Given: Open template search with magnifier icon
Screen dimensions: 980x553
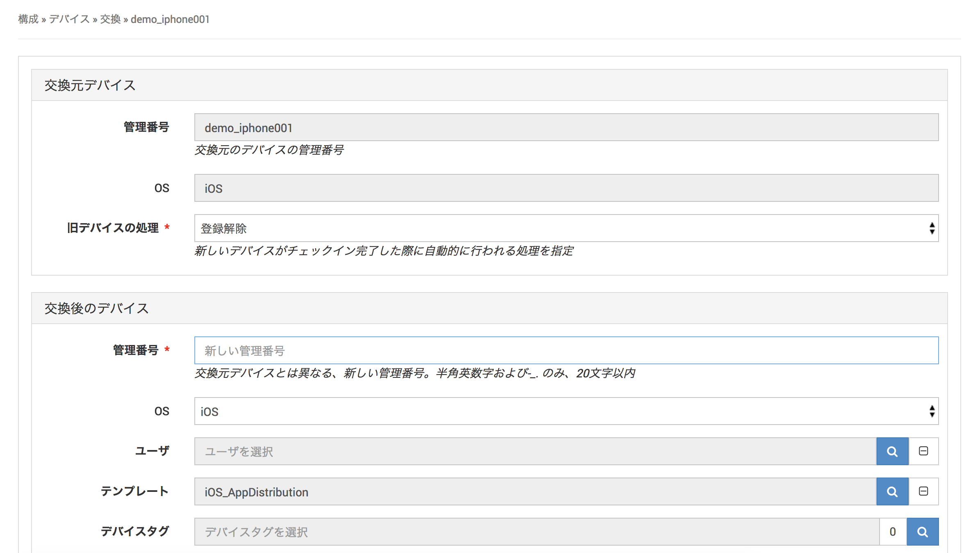Looking at the screenshot, I should coord(892,491).
